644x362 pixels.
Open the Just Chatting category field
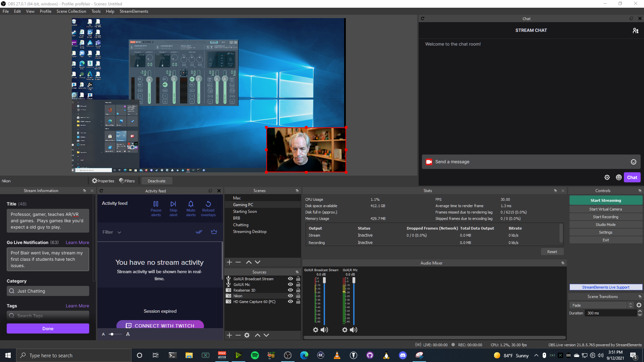[x=48, y=291]
